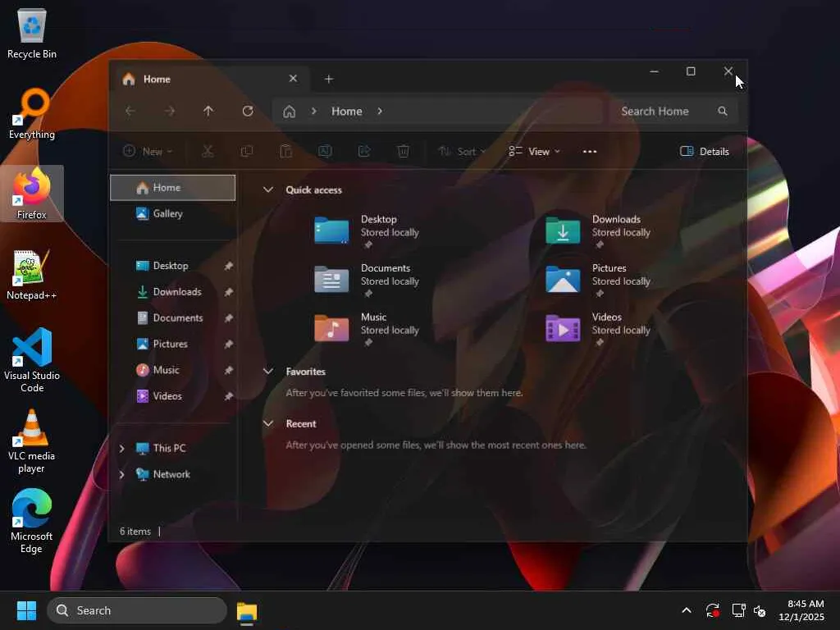
Task: Open the See more ellipsis menu
Action: pyautogui.click(x=590, y=152)
